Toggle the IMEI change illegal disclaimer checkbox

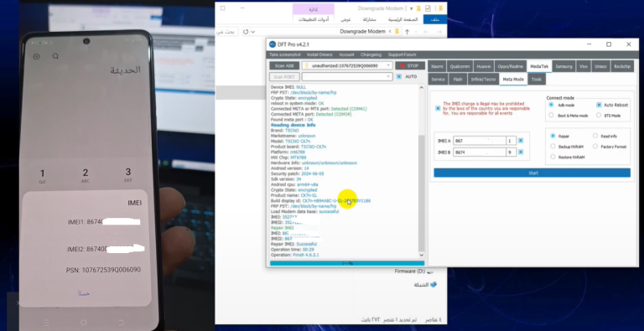click(x=438, y=108)
